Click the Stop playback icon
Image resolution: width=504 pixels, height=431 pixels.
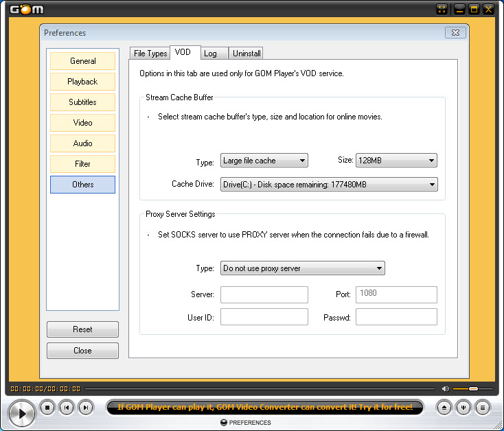coord(47,408)
